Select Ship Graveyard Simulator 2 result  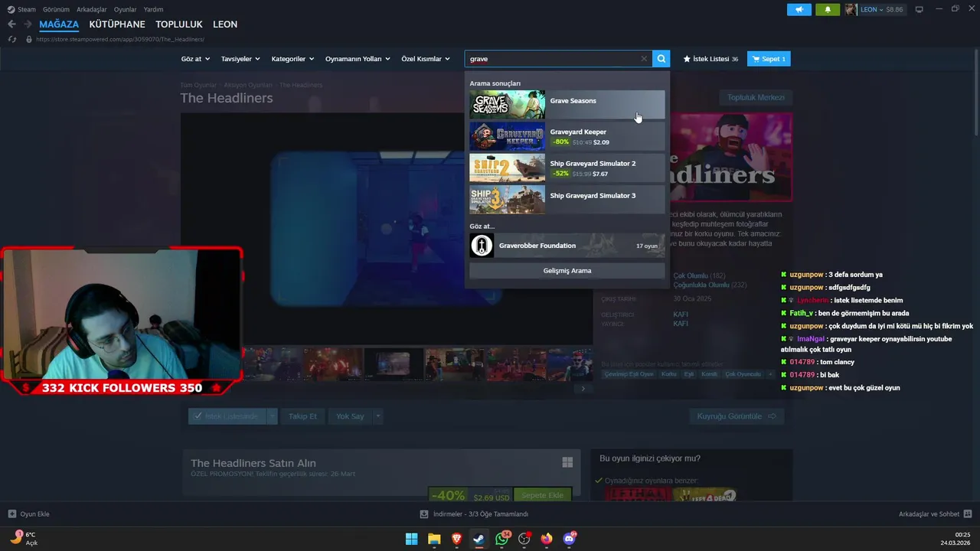(567, 168)
